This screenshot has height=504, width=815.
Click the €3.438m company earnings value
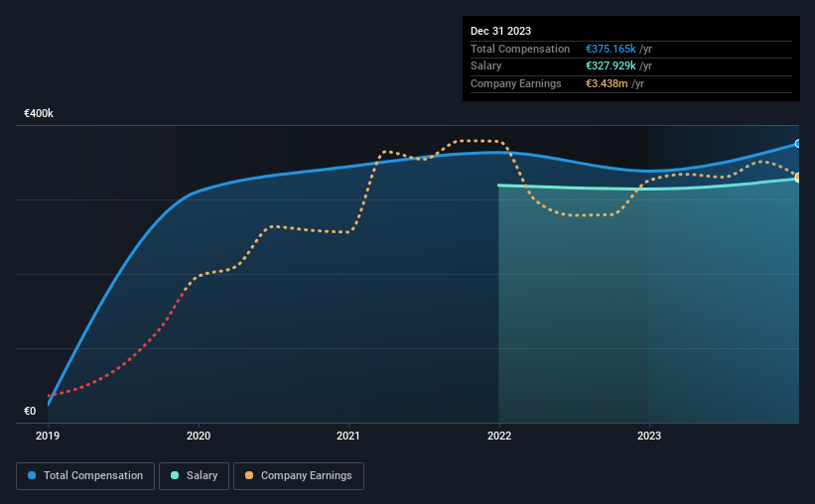[607, 83]
